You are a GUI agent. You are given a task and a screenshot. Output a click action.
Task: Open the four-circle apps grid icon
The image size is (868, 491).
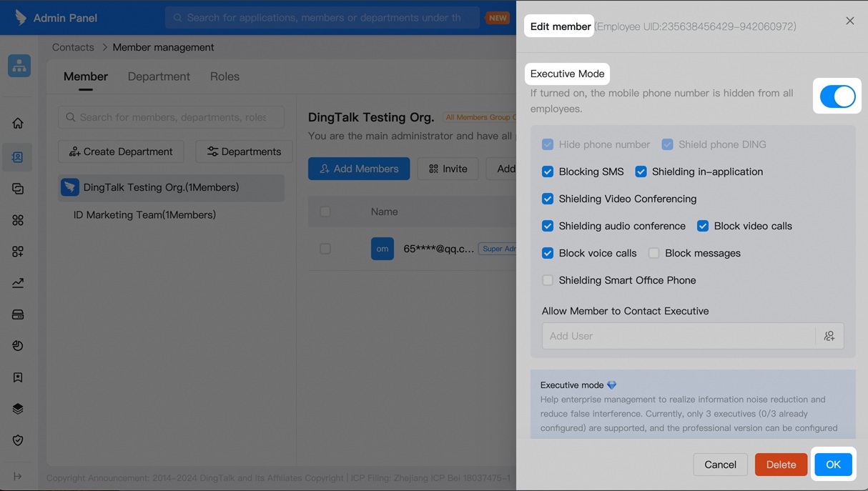tap(18, 220)
